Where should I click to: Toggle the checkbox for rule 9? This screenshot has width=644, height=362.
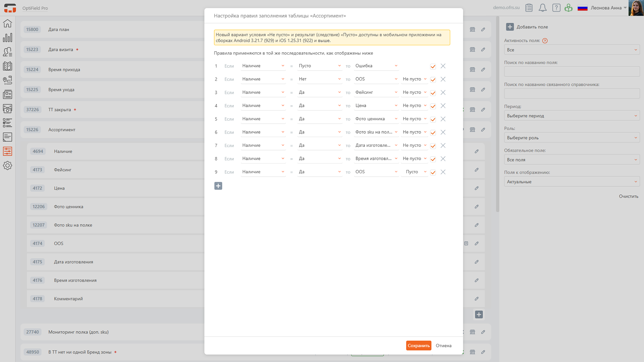pos(433,172)
